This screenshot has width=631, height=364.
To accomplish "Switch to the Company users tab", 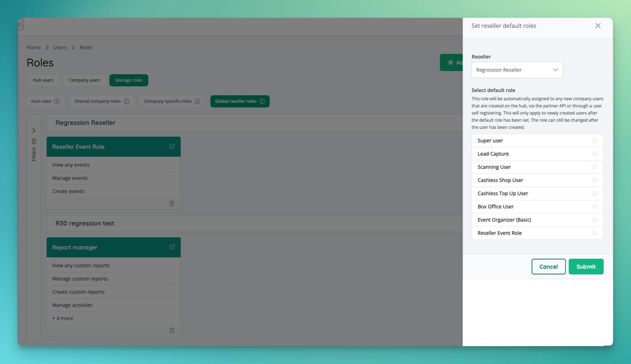I will (x=84, y=80).
